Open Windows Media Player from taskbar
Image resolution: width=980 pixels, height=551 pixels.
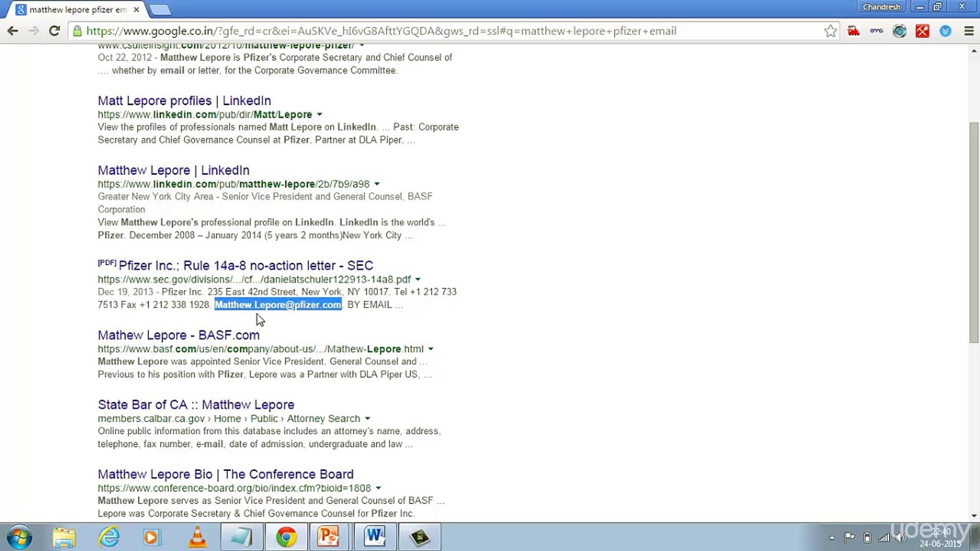[x=152, y=537]
